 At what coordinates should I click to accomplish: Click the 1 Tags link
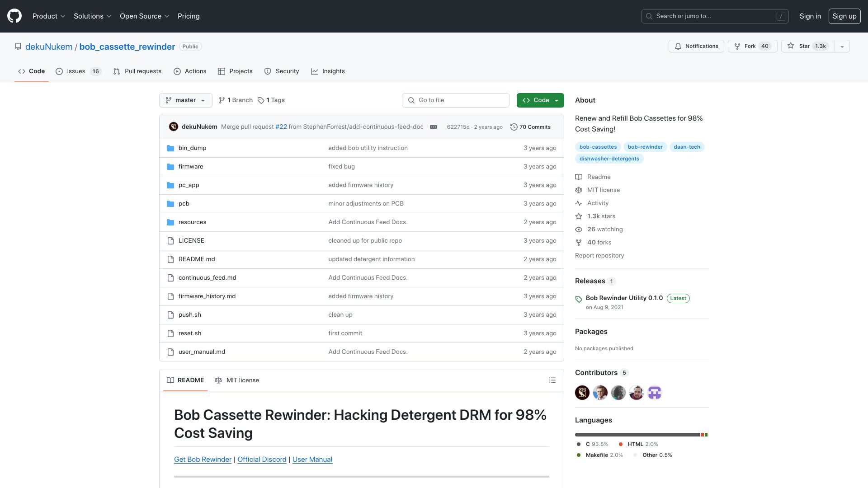[271, 100]
